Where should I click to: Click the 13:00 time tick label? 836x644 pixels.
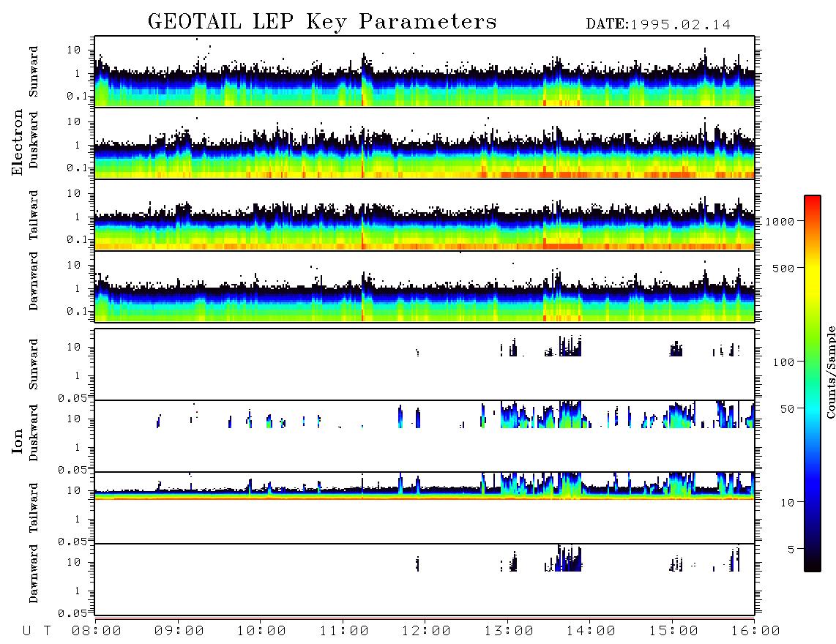(509, 631)
